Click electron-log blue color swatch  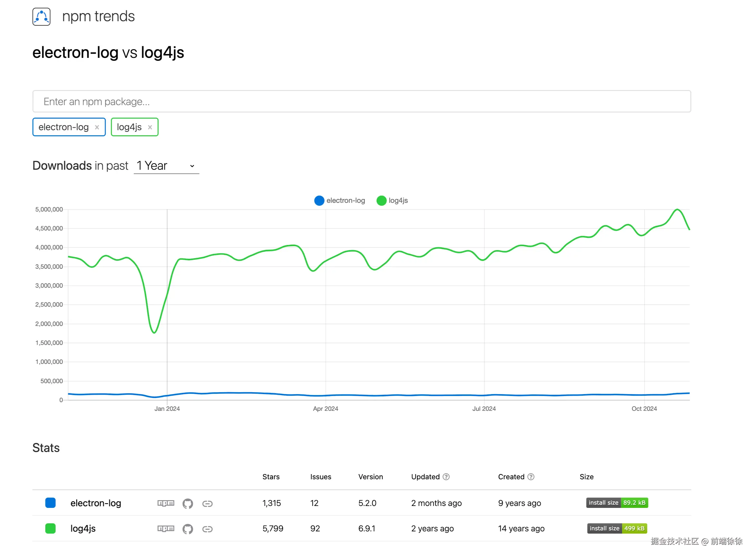click(x=51, y=503)
